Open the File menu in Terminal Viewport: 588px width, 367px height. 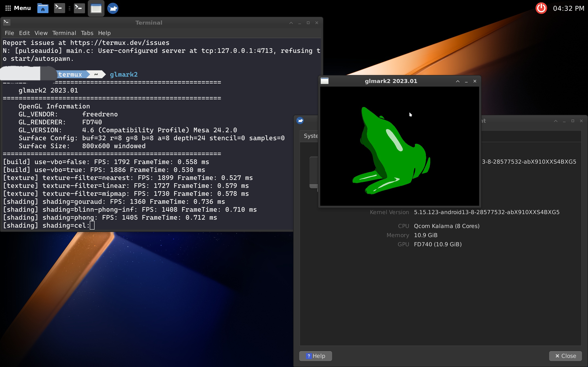pyautogui.click(x=10, y=33)
